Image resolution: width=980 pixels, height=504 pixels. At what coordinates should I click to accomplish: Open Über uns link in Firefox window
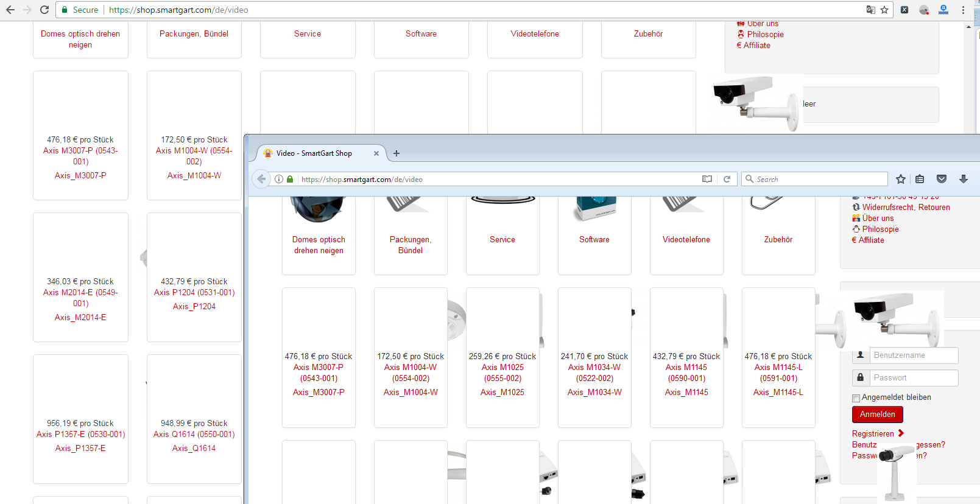click(x=878, y=219)
